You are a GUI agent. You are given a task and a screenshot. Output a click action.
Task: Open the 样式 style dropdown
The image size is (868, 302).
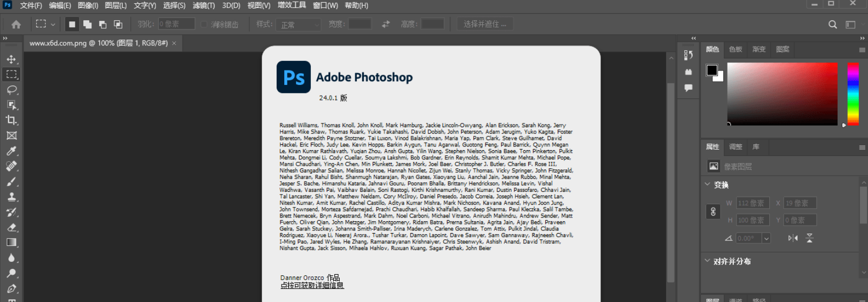click(299, 25)
